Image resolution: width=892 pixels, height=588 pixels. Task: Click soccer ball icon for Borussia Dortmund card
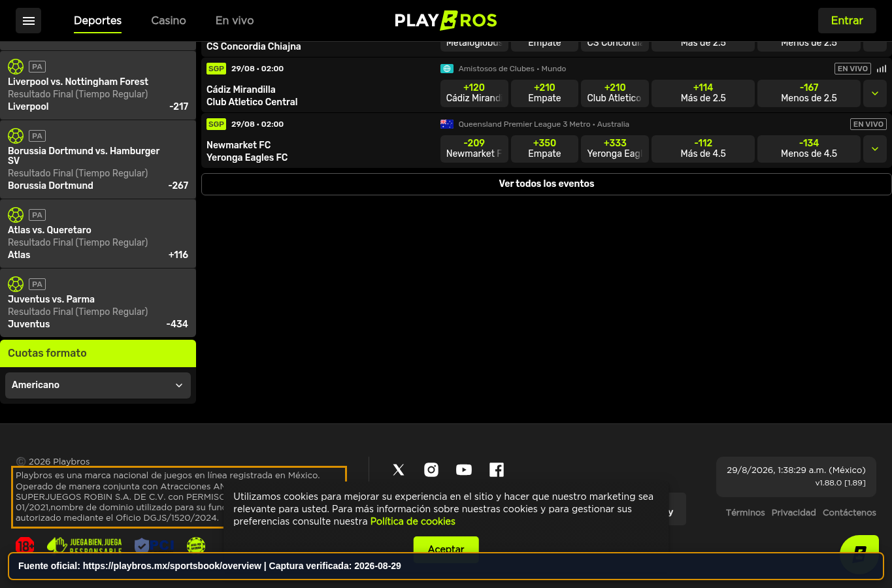16,136
